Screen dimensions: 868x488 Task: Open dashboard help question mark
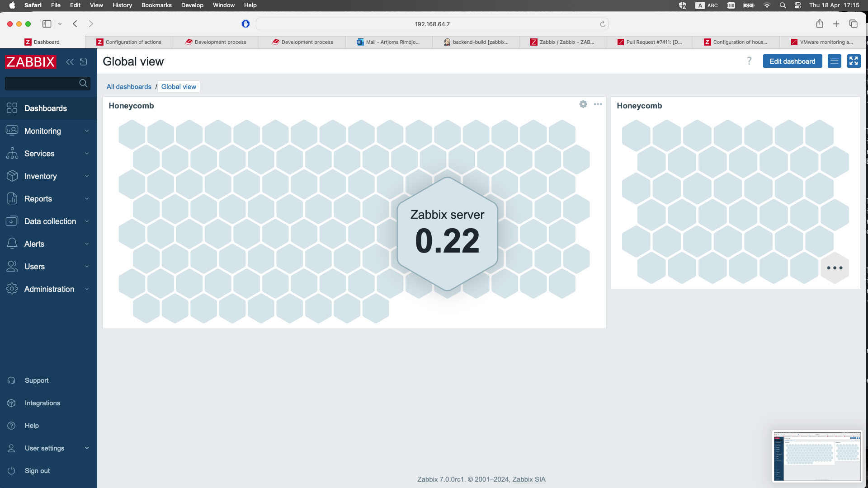[x=749, y=61]
